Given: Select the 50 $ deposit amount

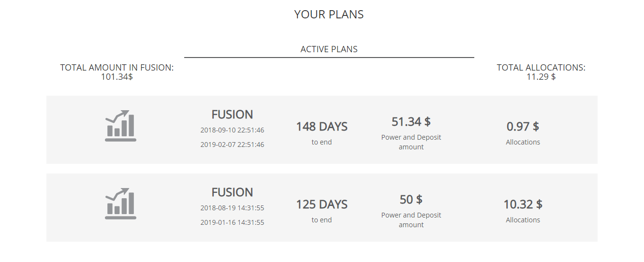Looking at the screenshot, I should pyautogui.click(x=411, y=199).
